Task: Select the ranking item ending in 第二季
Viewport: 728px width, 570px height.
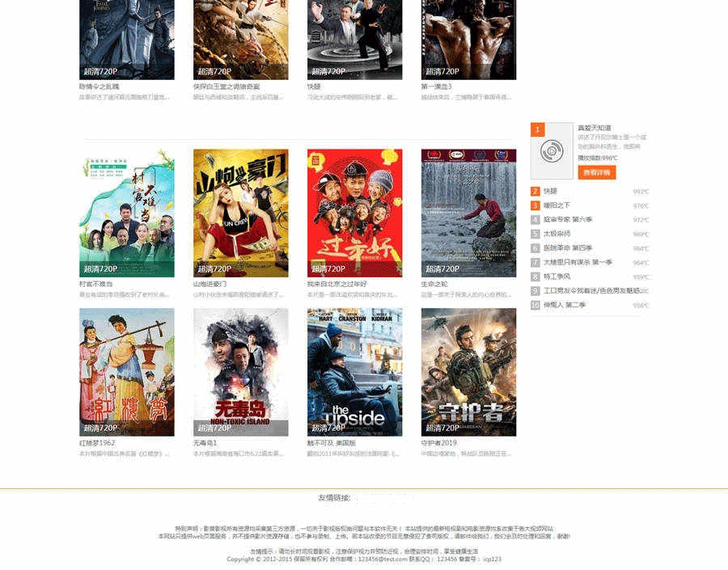Action: point(565,306)
